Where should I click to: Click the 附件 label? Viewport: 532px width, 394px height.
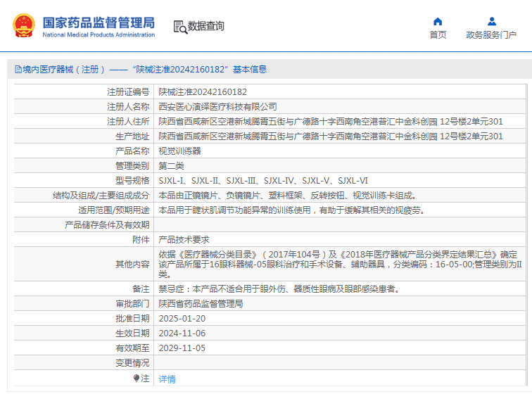click(x=141, y=240)
